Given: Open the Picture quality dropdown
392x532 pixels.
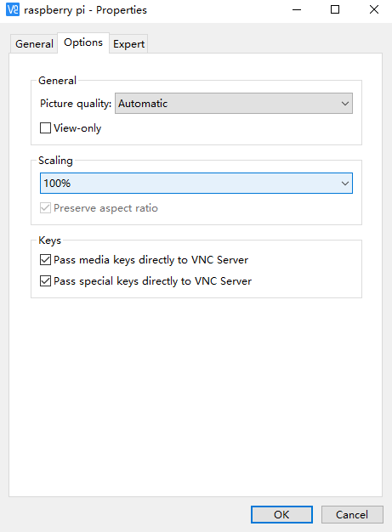Looking at the screenshot, I should (x=234, y=103).
